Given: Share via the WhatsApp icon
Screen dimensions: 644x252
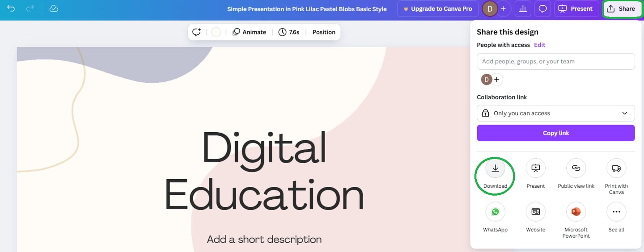Looking at the screenshot, I should (x=495, y=212).
